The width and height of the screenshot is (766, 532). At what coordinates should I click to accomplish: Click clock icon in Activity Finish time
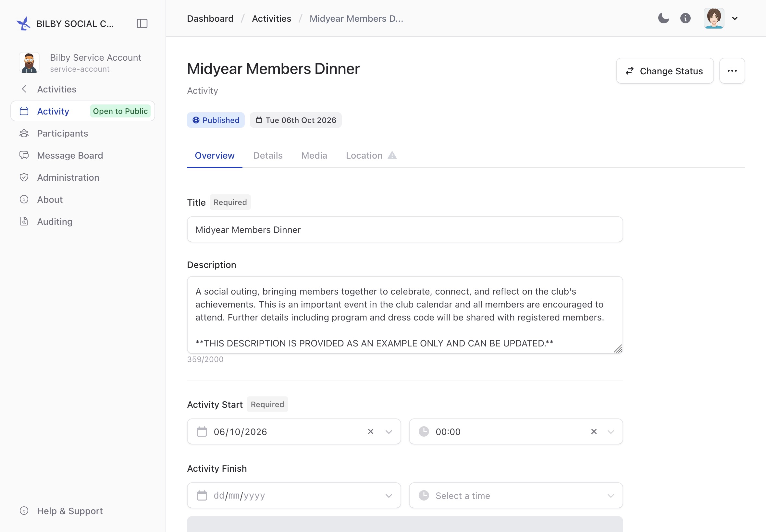(424, 495)
